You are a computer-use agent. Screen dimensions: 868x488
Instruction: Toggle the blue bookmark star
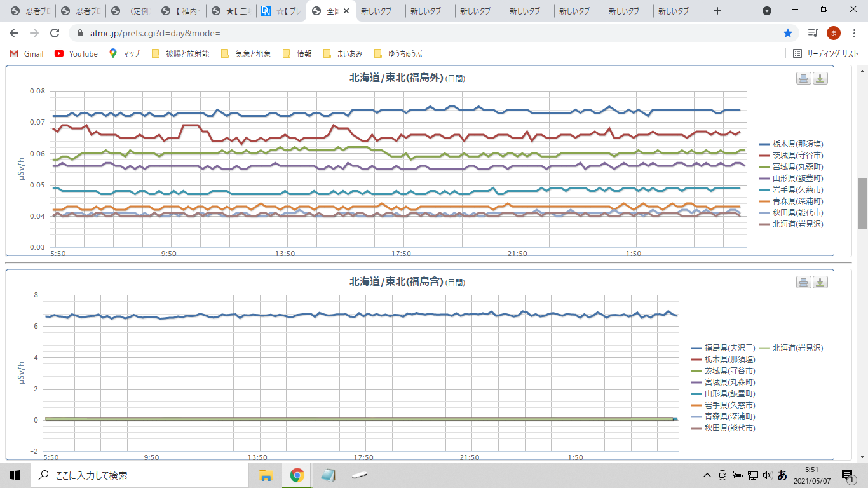tap(788, 33)
